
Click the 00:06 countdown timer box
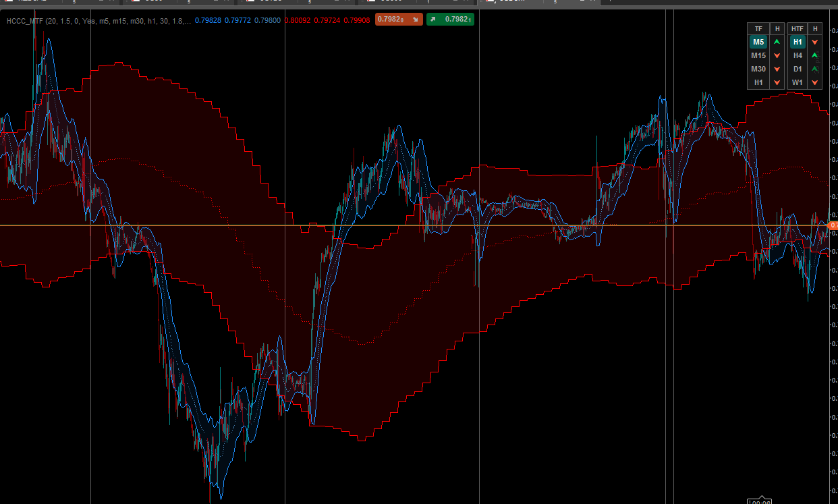pyautogui.click(x=758, y=501)
